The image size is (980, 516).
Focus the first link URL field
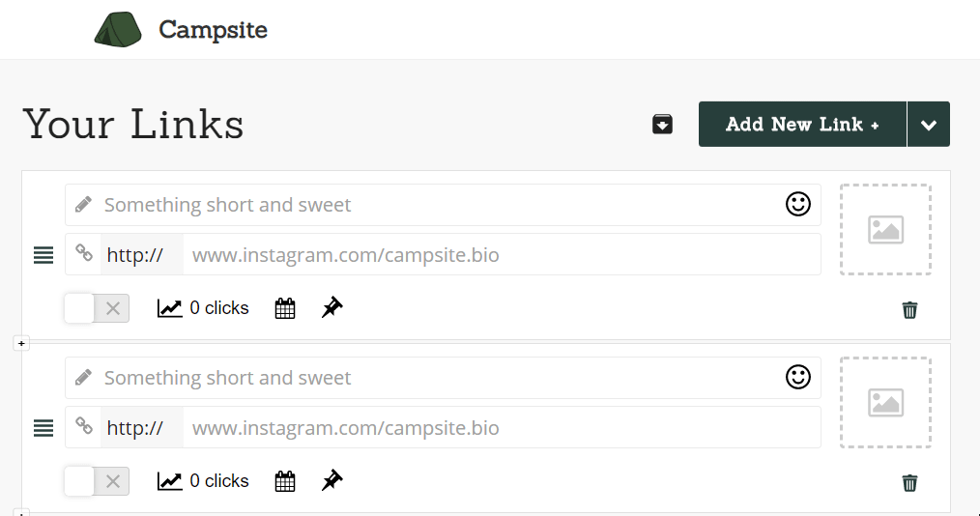point(502,254)
